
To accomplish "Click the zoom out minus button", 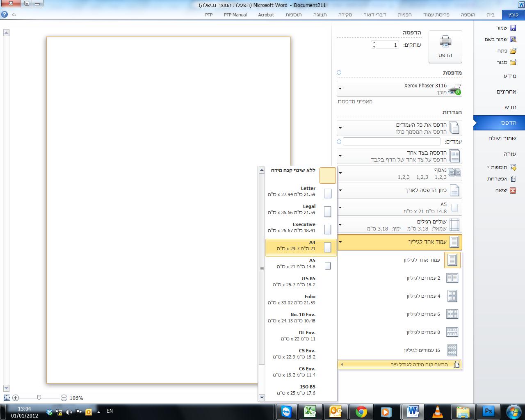I will [x=64, y=397].
